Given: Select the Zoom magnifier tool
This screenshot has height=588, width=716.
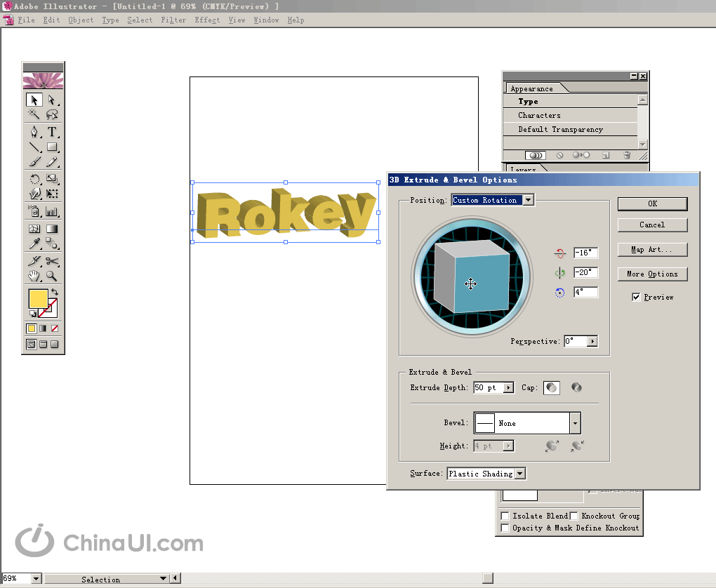Looking at the screenshot, I should pyautogui.click(x=52, y=276).
